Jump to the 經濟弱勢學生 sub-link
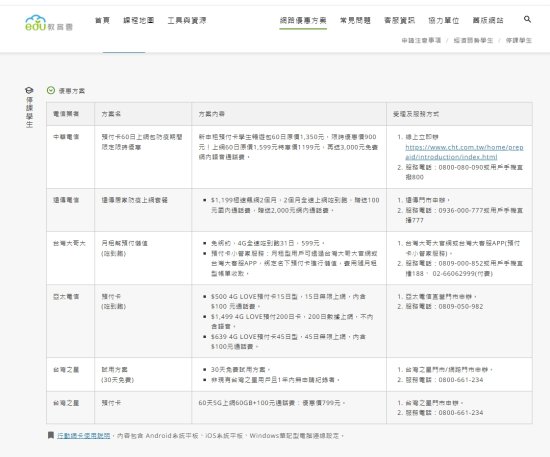 [473, 40]
